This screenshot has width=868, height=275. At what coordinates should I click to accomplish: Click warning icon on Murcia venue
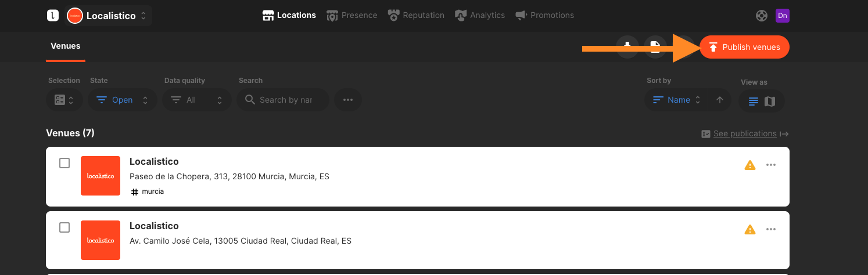(750, 165)
